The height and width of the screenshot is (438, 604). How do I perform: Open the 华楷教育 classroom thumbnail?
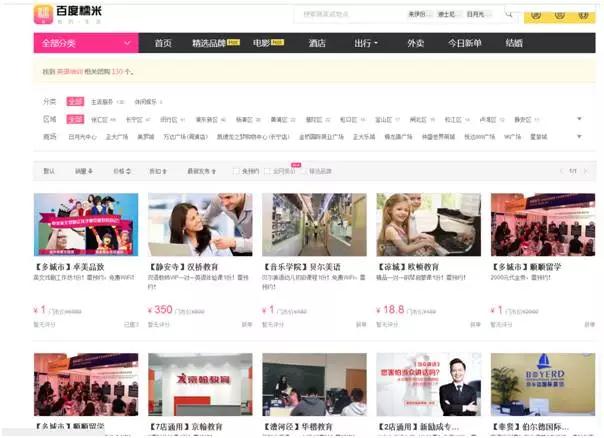(314, 384)
